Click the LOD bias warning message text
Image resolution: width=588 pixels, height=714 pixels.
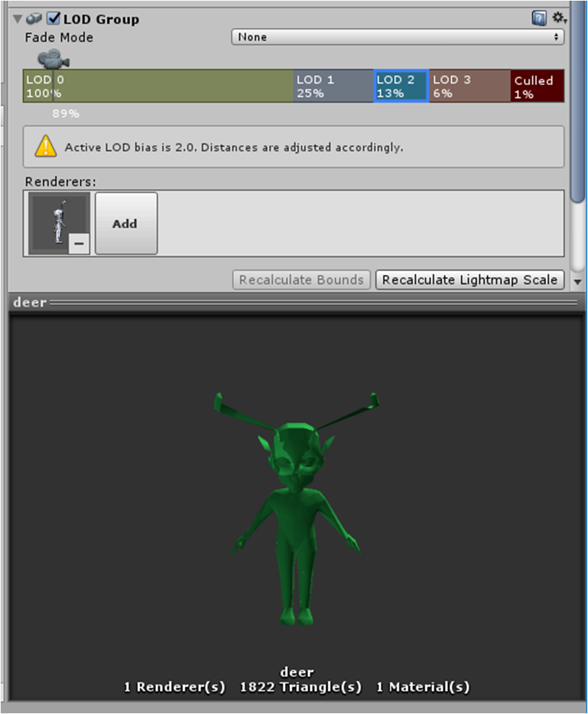pyautogui.click(x=234, y=148)
